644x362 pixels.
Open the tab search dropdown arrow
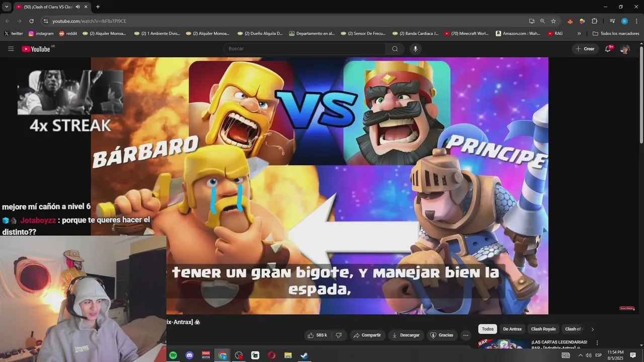click(x=7, y=7)
